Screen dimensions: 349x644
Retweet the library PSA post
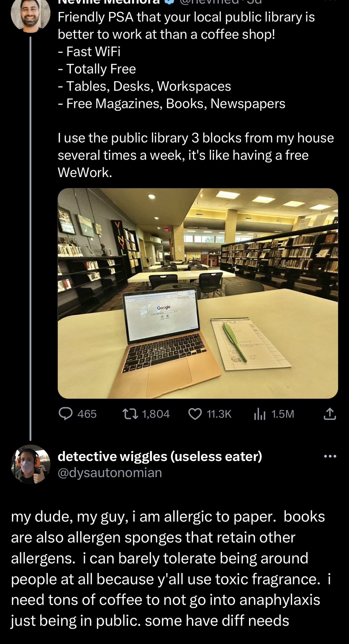[130, 414]
